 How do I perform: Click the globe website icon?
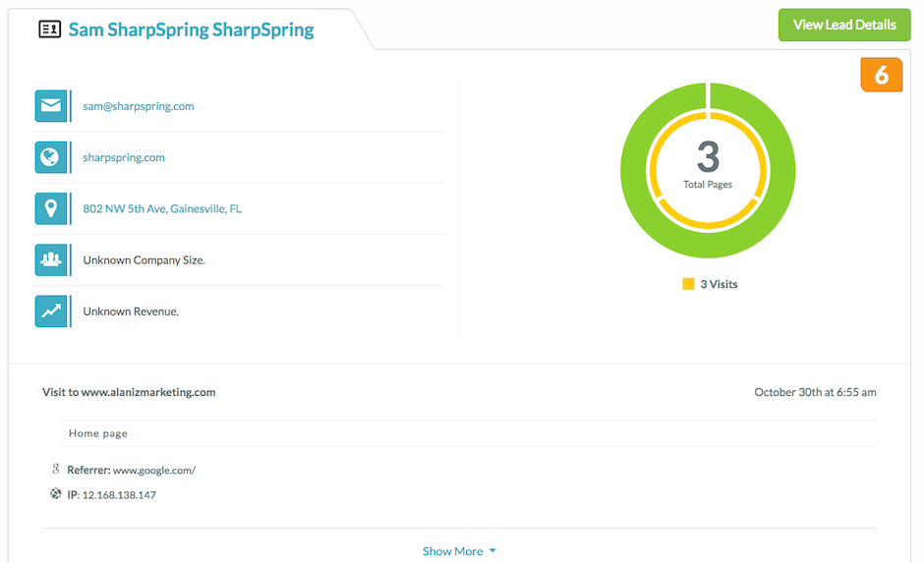pos(50,157)
